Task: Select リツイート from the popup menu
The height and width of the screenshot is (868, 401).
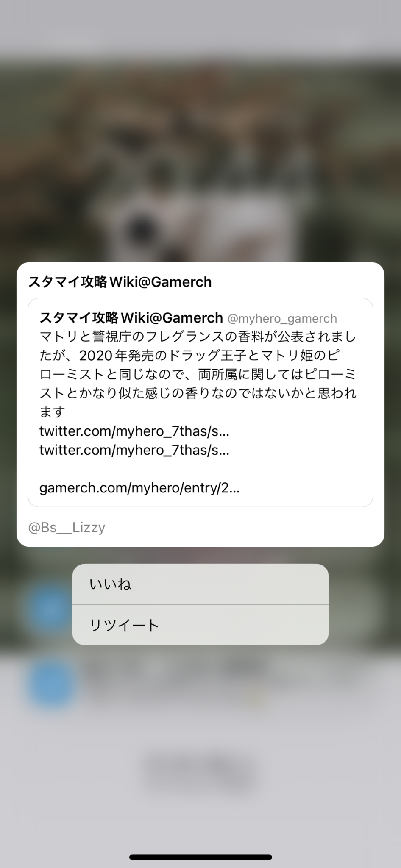Action: point(200,625)
